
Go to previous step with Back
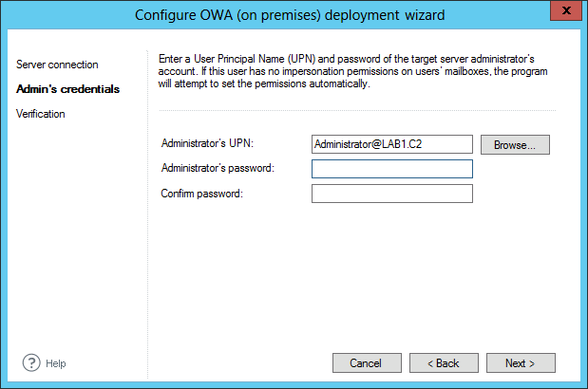[444, 362]
